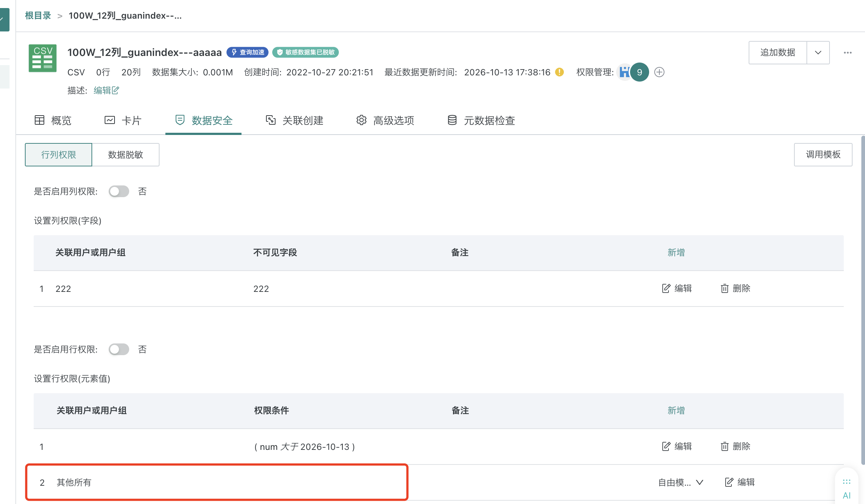This screenshot has height=504, width=865.
Task: Open the 自由模... mode dropdown
Action: [x=681, y=482]
